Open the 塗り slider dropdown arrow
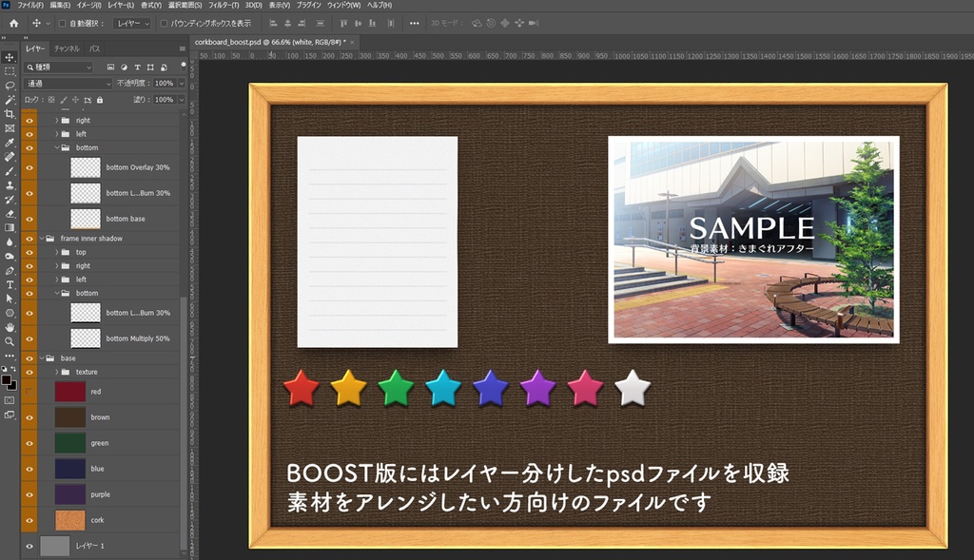Screen dimensions: 974x560 pos(182,99)
